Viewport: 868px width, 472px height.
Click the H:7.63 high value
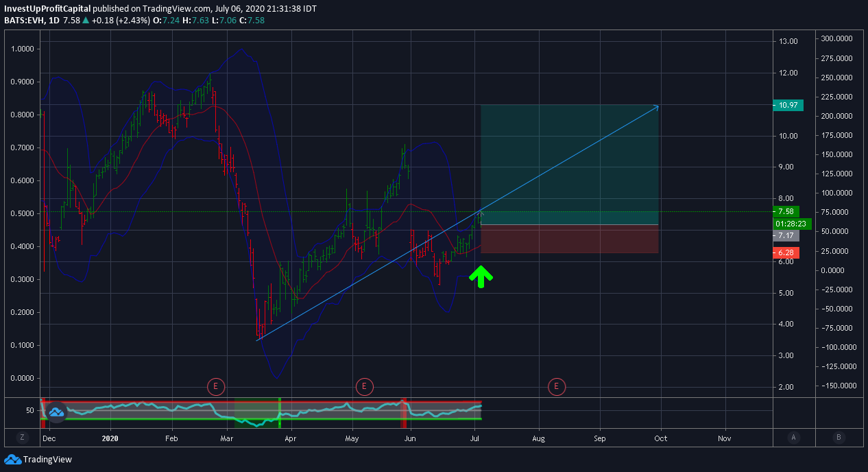pyautogui.click(x=195, y=21)
